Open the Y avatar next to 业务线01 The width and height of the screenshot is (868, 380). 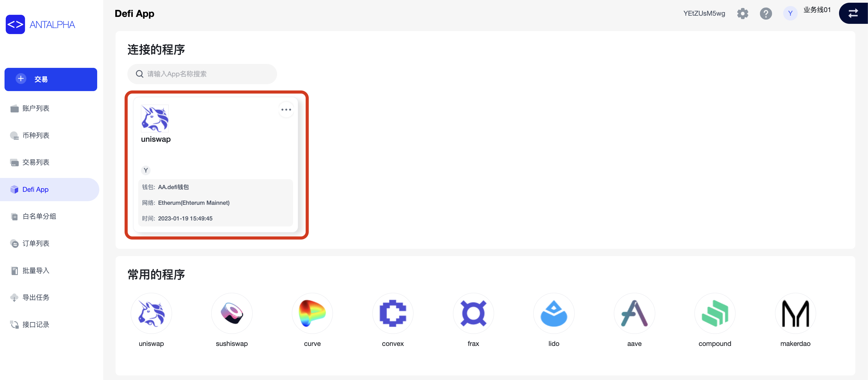point(790,14)
